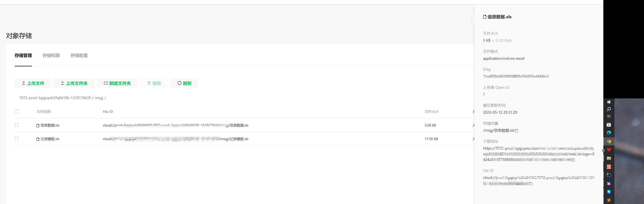Click copy icon next to storage path
644x204 pixels.
516,131
